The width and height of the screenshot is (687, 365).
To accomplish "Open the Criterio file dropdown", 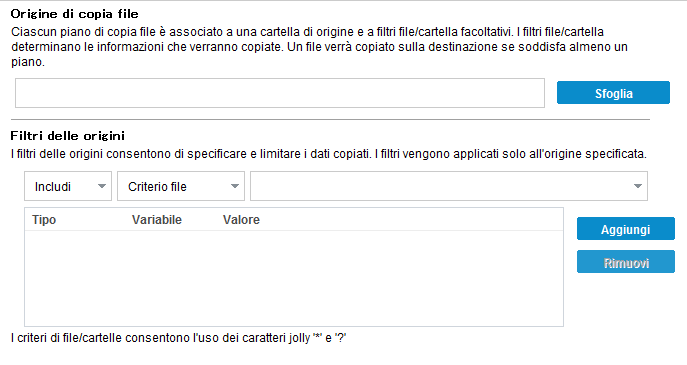I will point(181,186).
